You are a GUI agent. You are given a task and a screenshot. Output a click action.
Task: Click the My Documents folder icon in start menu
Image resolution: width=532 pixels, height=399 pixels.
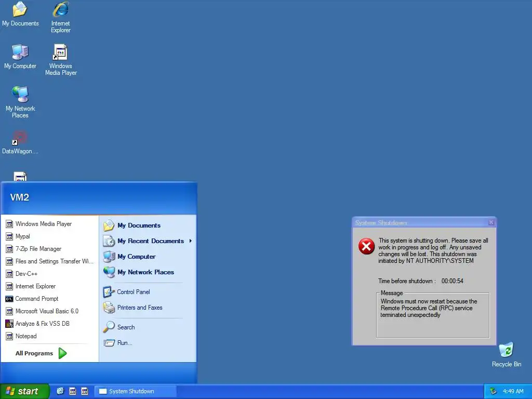pyautogui.click(x=109, y=225)
